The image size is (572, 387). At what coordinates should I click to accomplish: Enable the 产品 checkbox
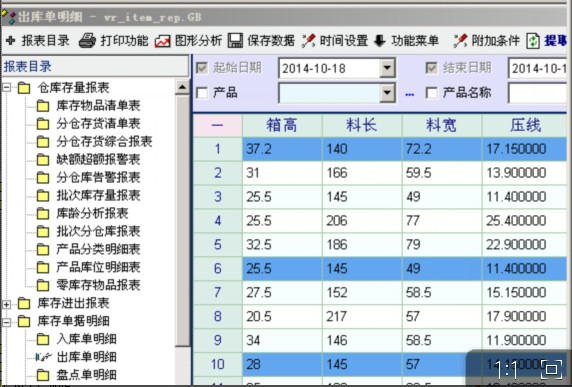(x=202, y=93)
